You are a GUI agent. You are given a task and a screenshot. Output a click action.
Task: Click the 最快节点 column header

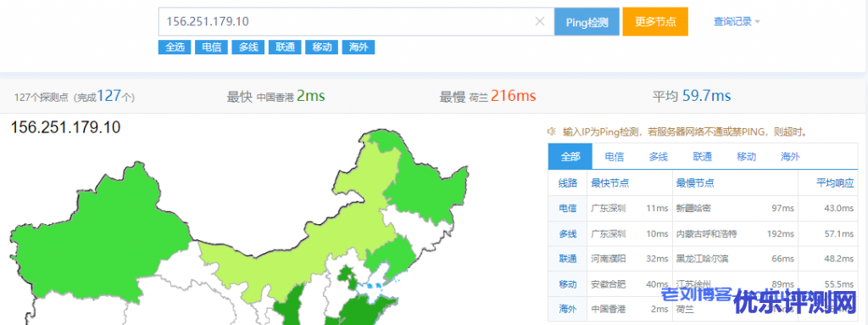(x=610, y=183)
